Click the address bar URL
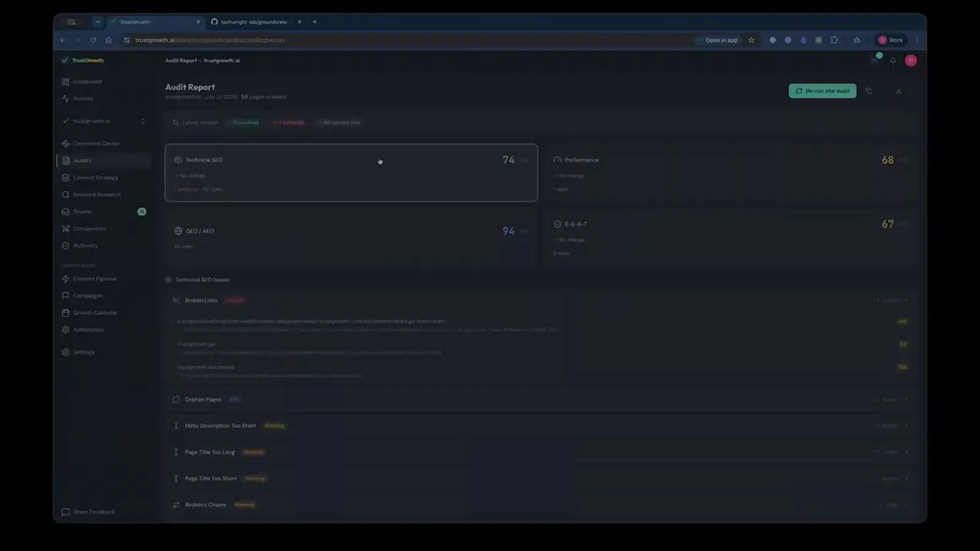 [x=209, y=40]
